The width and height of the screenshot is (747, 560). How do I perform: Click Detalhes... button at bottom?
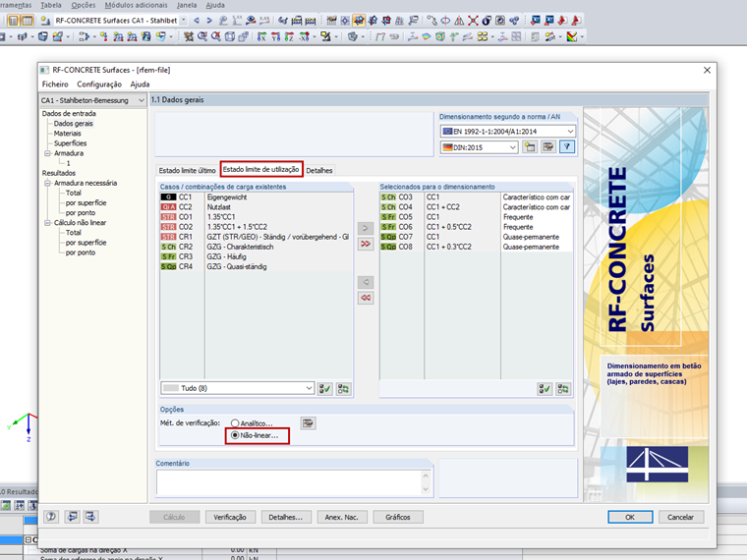286,517
